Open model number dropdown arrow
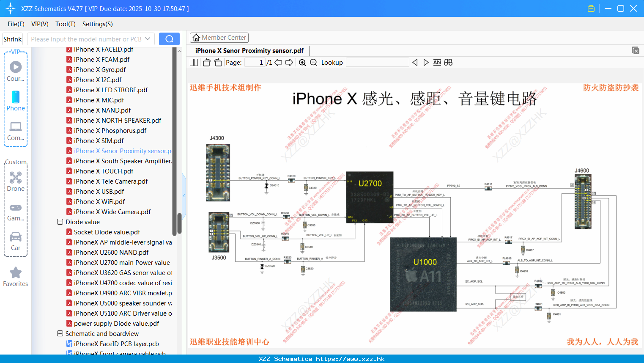 click(148, 39)
